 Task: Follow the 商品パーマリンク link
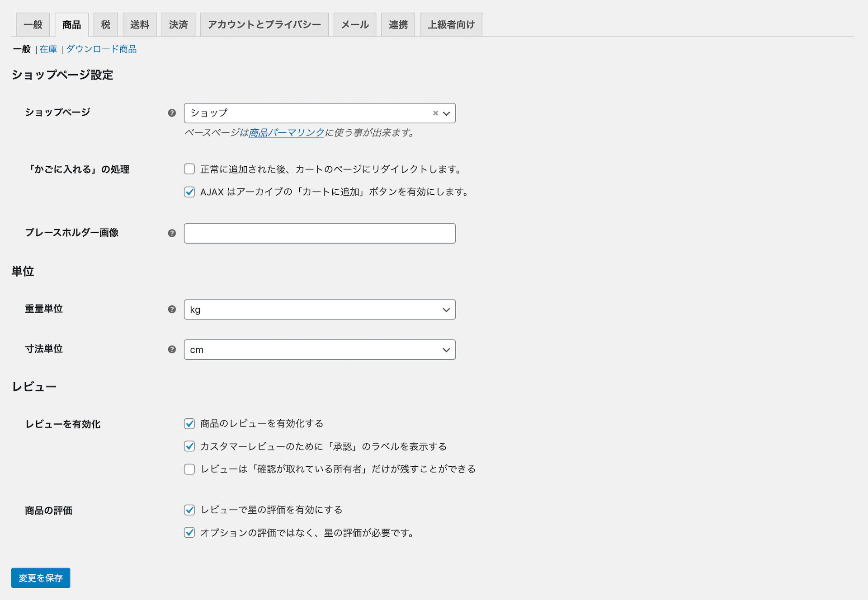point(287,132)
